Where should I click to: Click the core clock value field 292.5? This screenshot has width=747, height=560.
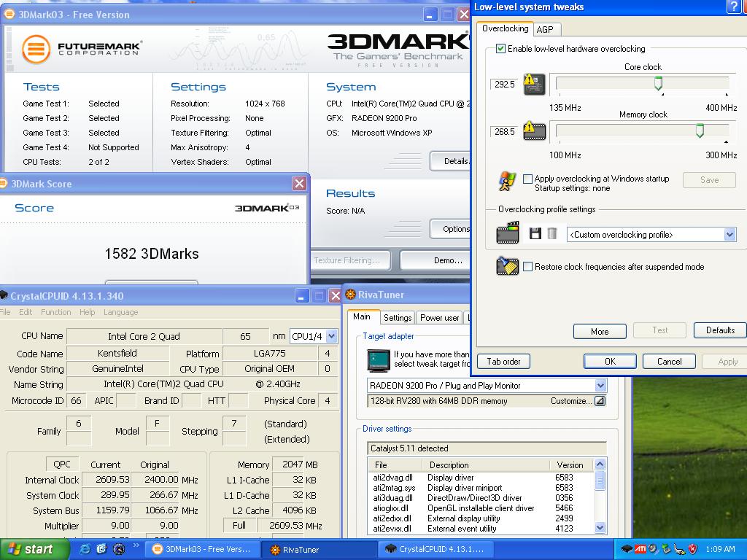tap(504, 85)
